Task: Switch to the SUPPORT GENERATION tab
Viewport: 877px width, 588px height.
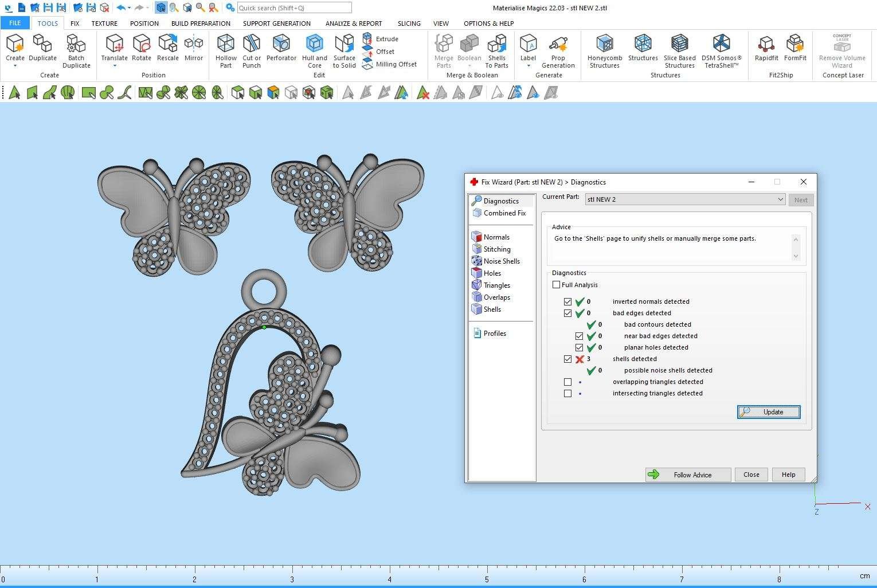Action: pos(276,23)
